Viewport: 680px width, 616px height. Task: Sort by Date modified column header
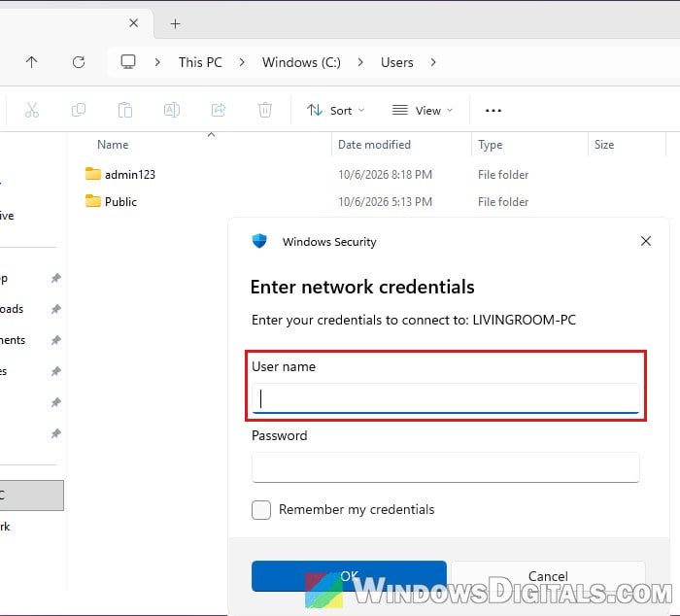374,145
